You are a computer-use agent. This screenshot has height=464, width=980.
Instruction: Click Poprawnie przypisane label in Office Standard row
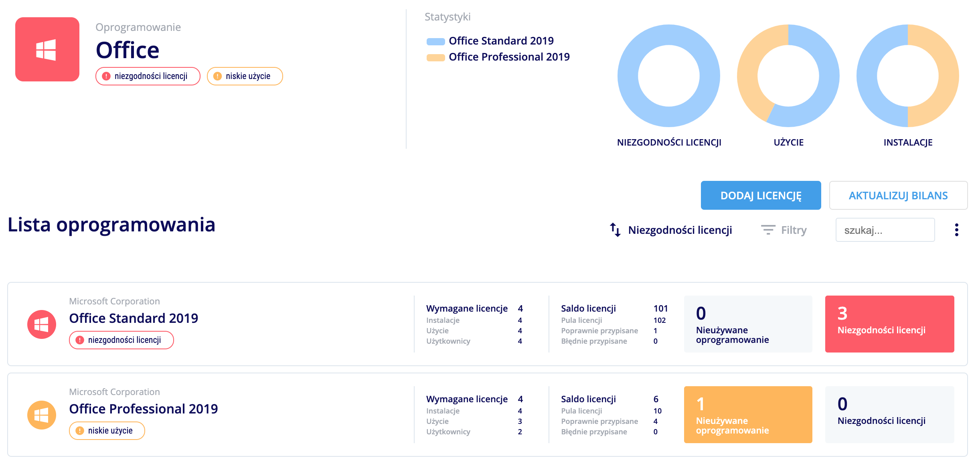tap(599, 331)
